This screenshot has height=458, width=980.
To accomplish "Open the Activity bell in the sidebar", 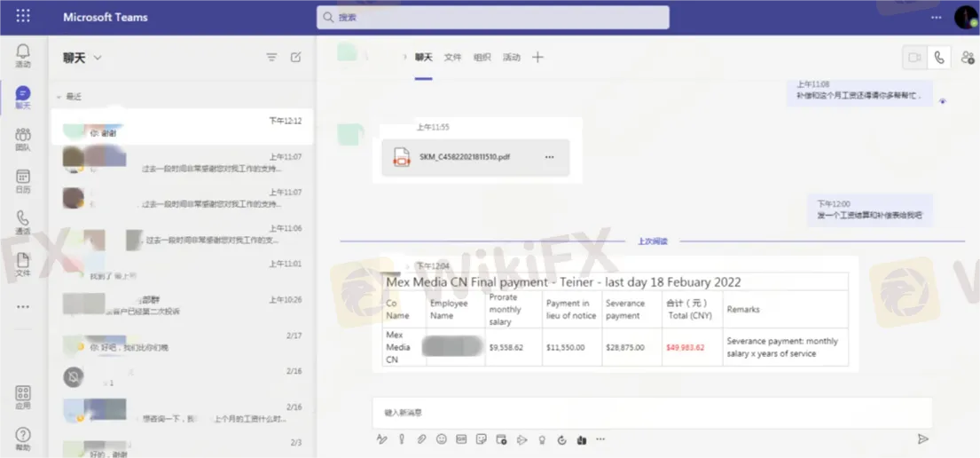I will click(x=23, y=56).
